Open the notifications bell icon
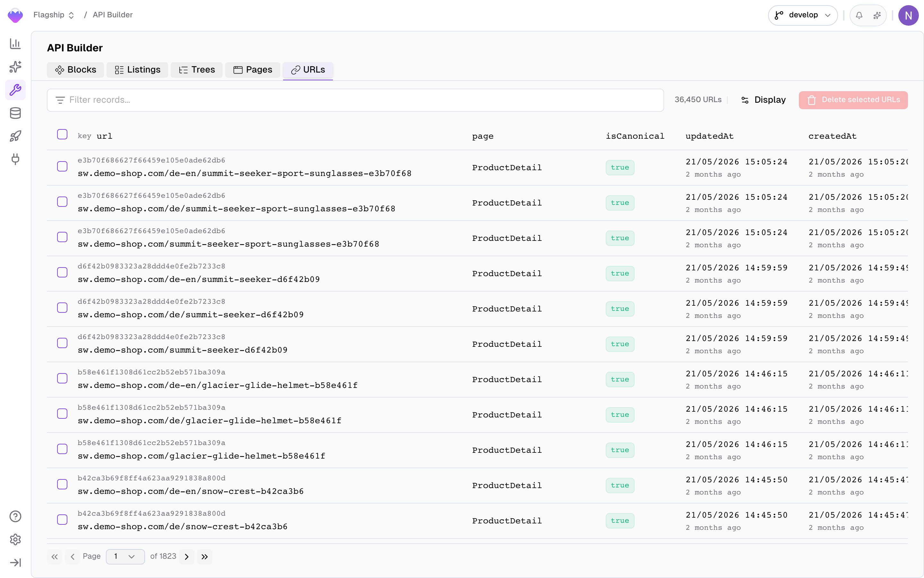Screen dimensions: 924x578 coord(859,15)
